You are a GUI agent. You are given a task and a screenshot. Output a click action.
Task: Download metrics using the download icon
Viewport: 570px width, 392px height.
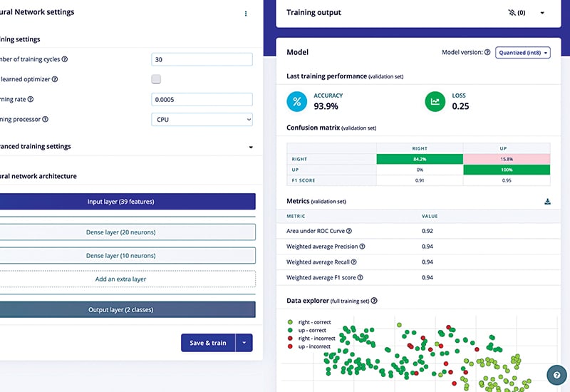[547, 202]
